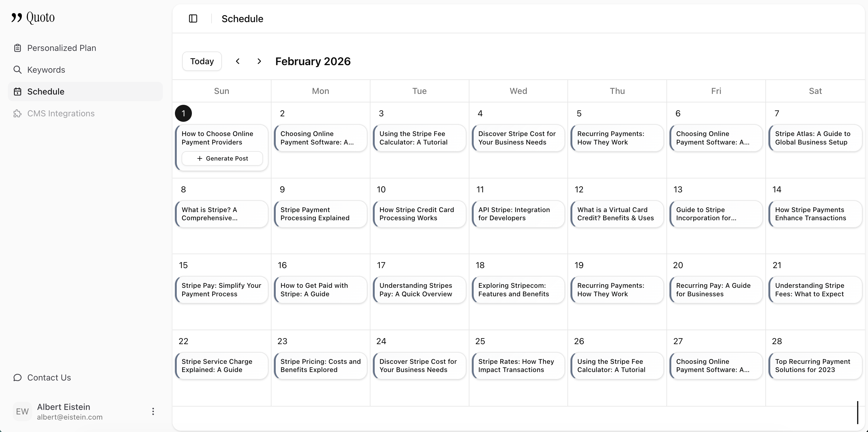868x432 pixels.
Task: Jump to Today in the calendar
Action: 202,61
